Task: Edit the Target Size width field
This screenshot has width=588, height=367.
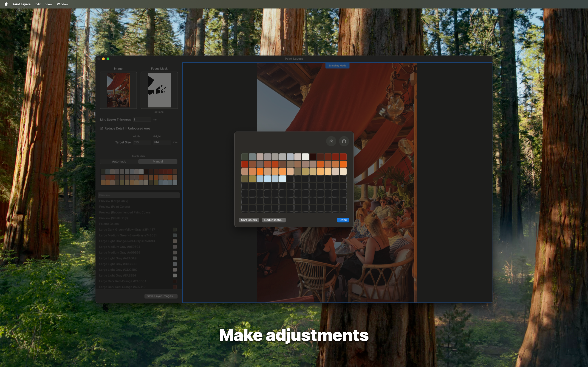Action: point(142,142)
